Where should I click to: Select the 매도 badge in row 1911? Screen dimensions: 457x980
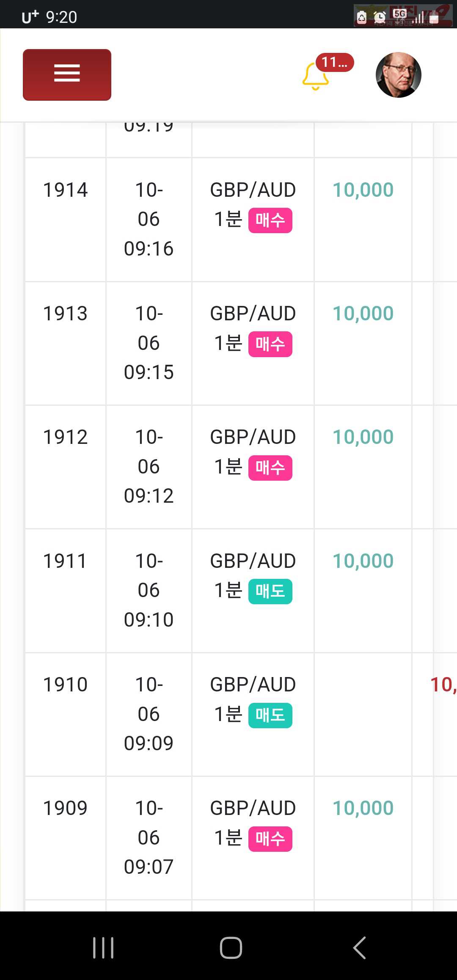click(270, 592)
